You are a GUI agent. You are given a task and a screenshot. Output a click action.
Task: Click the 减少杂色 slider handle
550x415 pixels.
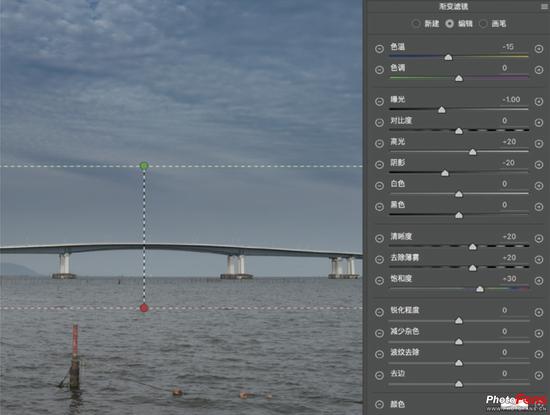(x=459, y=342)
